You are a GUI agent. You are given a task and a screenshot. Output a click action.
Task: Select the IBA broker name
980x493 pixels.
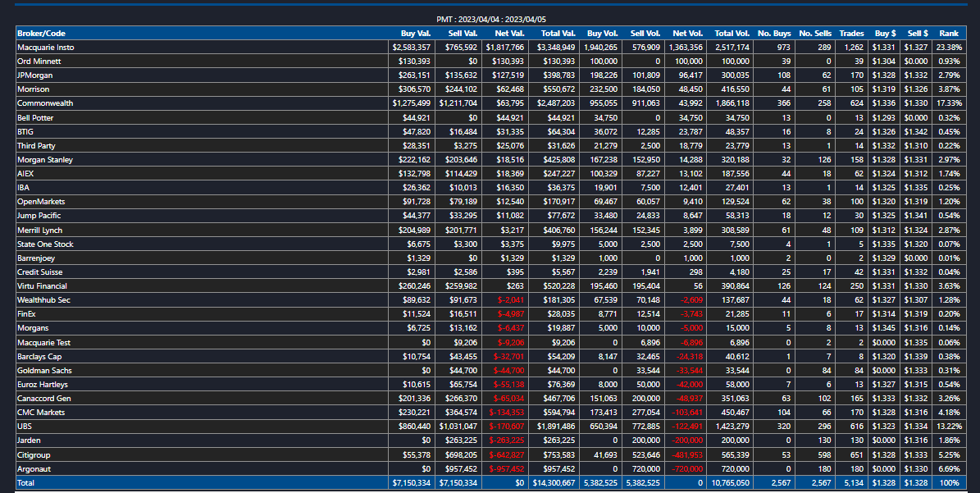[x=23, y=188]
